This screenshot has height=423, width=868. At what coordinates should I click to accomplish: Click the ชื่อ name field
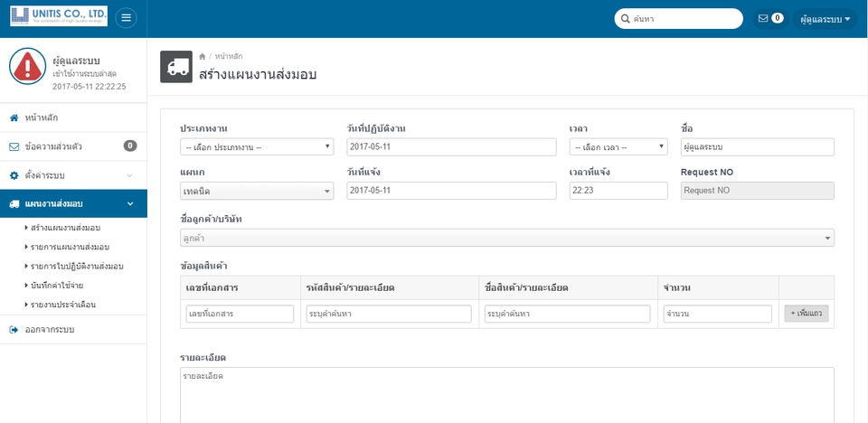point(758,146)
